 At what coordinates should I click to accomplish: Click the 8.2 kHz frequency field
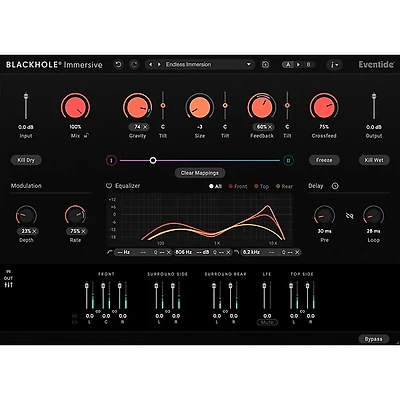[x=252, y=252]
